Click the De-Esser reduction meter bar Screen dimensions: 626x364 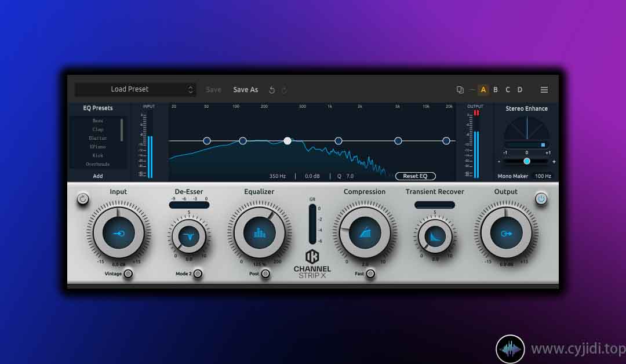click(x=189, y=205)
